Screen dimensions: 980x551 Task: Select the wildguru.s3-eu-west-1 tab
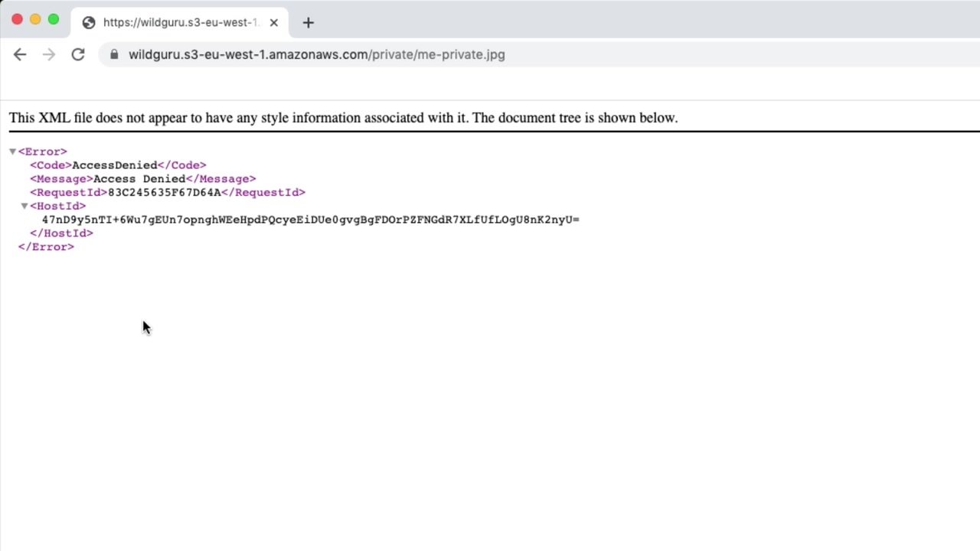[181, 22]
